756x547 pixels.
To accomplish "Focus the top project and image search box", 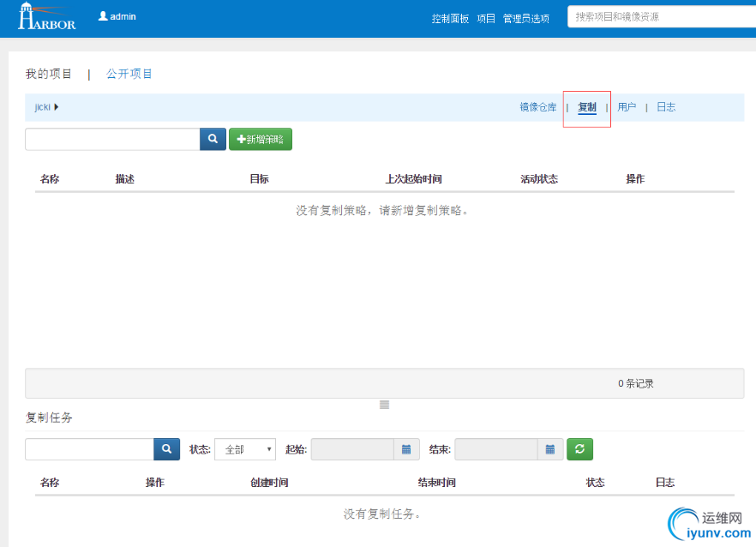I will [662, 17].
